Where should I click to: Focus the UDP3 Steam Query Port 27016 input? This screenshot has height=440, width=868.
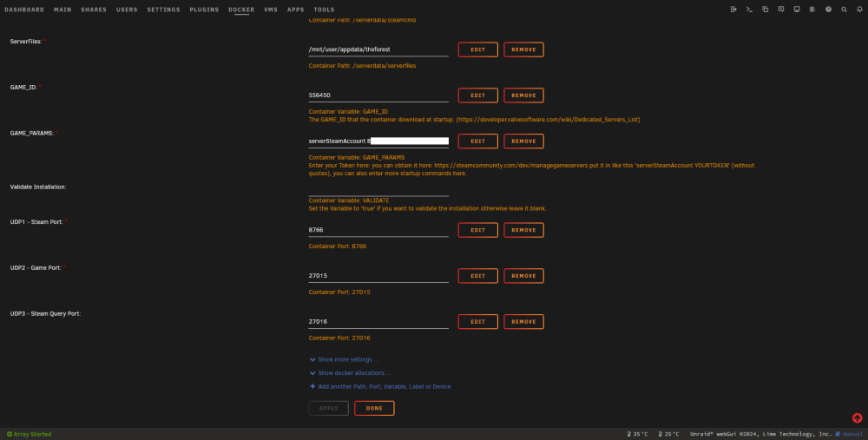pyautogui.click(x=378, y=322)
